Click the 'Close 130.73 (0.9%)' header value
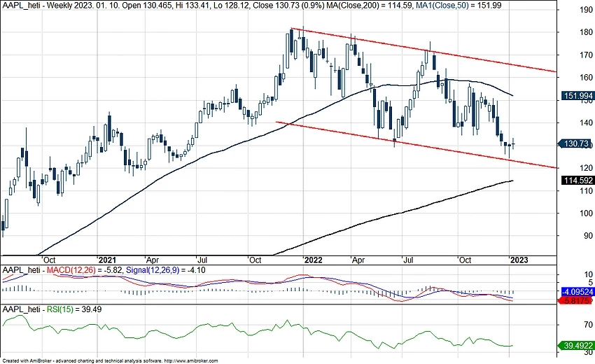 coord(288,6)
